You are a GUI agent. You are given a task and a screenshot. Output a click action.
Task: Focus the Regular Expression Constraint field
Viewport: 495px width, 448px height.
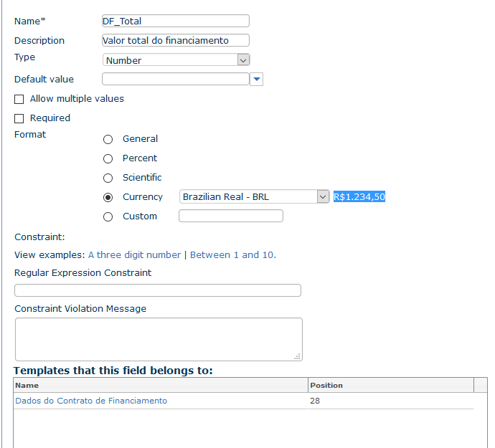(x=158, y=290)
